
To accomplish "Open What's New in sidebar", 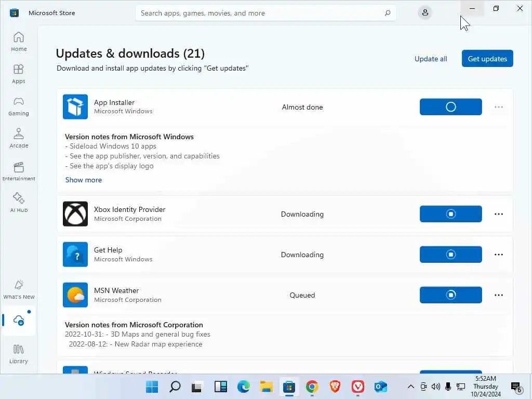I will [x=19, y=289].
